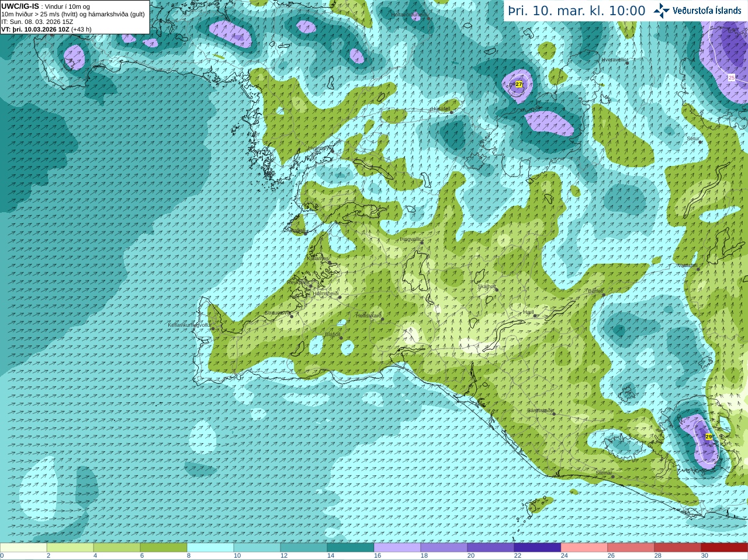Click the Sámsstaðir station label
Image resolution: width=748 pixels, height=560 pixels.
(x=540, y=410)
